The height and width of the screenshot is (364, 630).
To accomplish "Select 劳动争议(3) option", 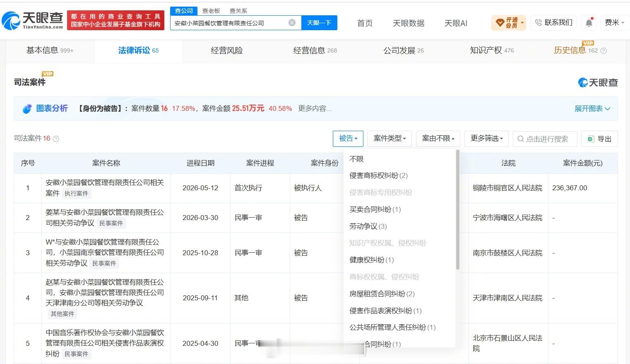I will (368, 226).
